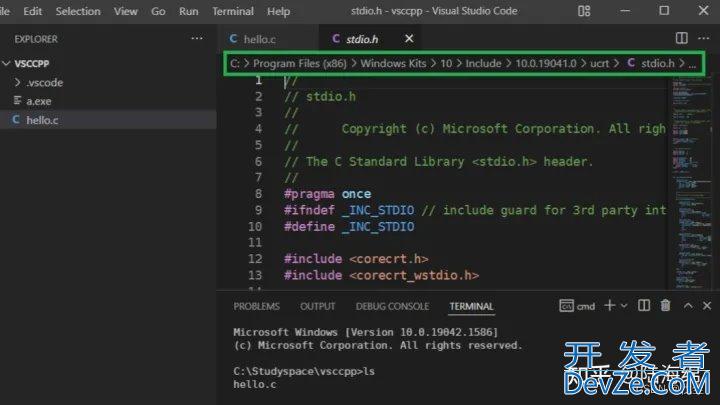720x405 pixels.
Task: Select the TERMINAL panel tab
Action: 471,306
